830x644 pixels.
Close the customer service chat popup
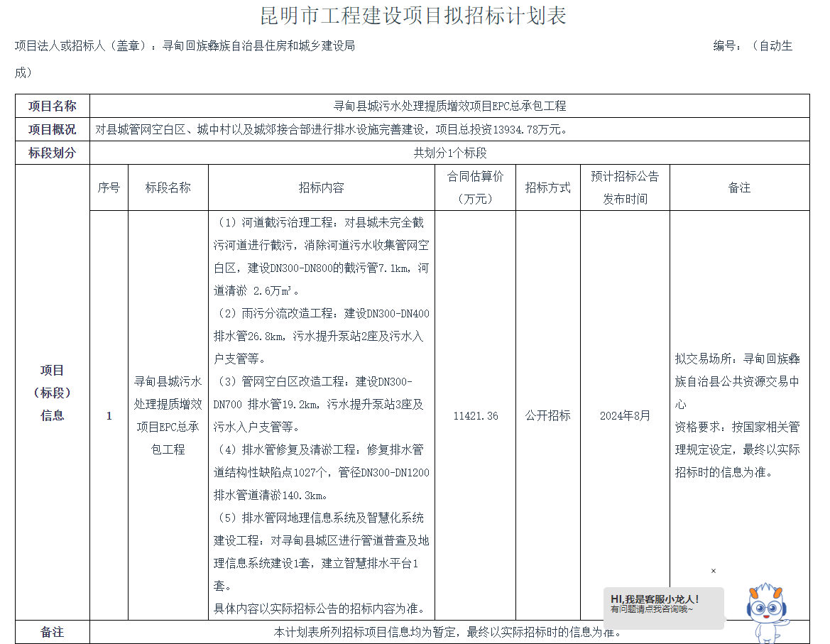[x=714, y=571]
